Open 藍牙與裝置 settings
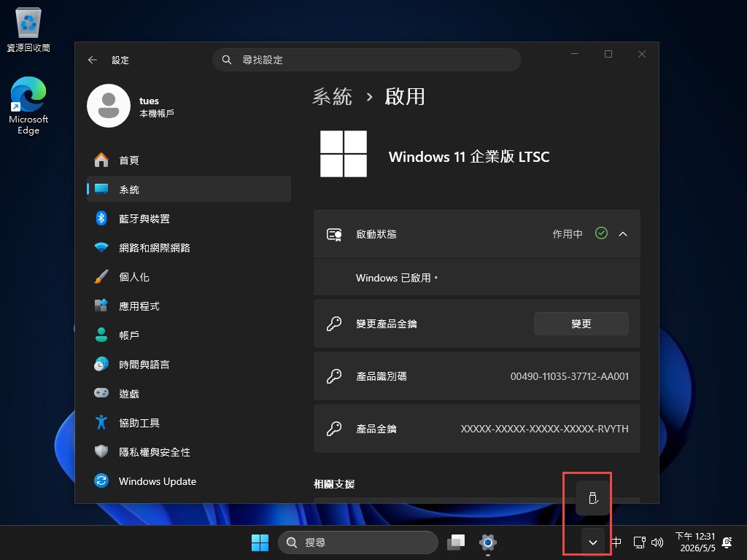Screen dimensions: 747x560 coord(189,219)
